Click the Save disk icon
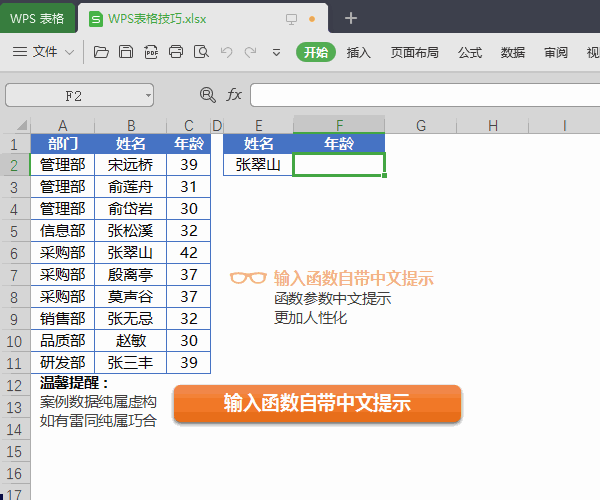Image resolution: width=600 pixels, height=500 pixels. (x=126, y=52)
